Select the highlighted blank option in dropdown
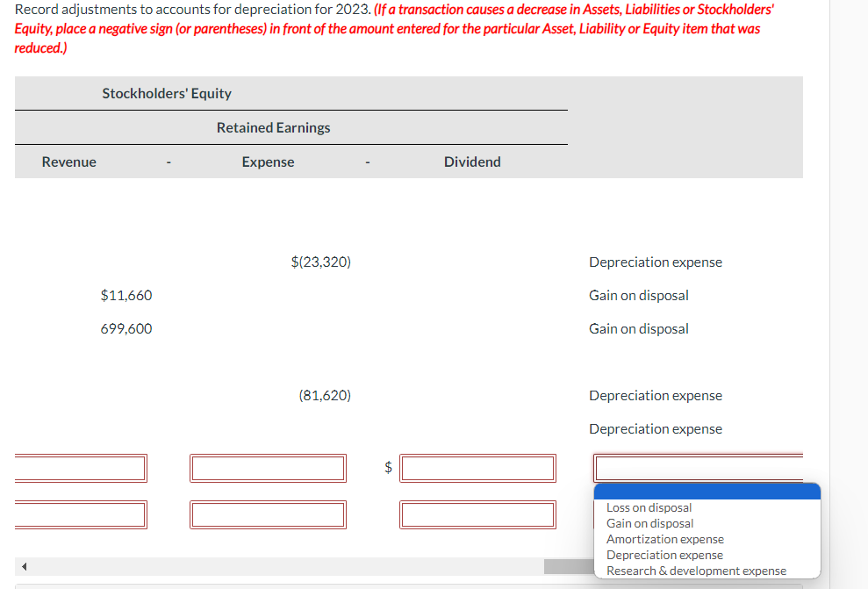 click(707, 490)
